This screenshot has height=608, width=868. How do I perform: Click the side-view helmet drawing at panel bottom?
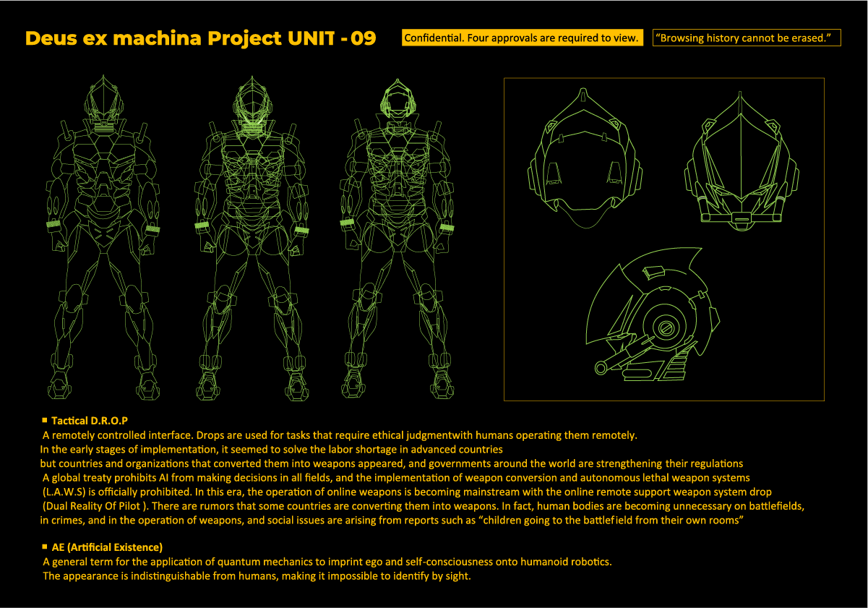click(654, 315)
